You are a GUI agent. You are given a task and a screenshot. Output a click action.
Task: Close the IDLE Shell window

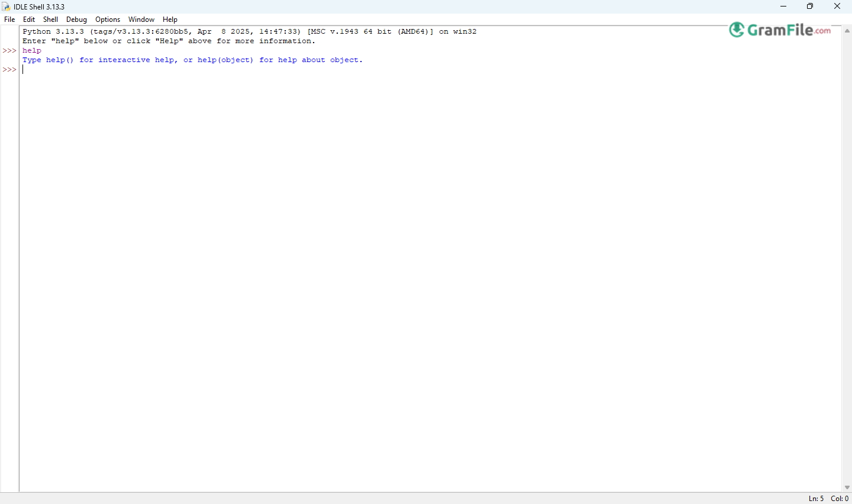(837, 7)
